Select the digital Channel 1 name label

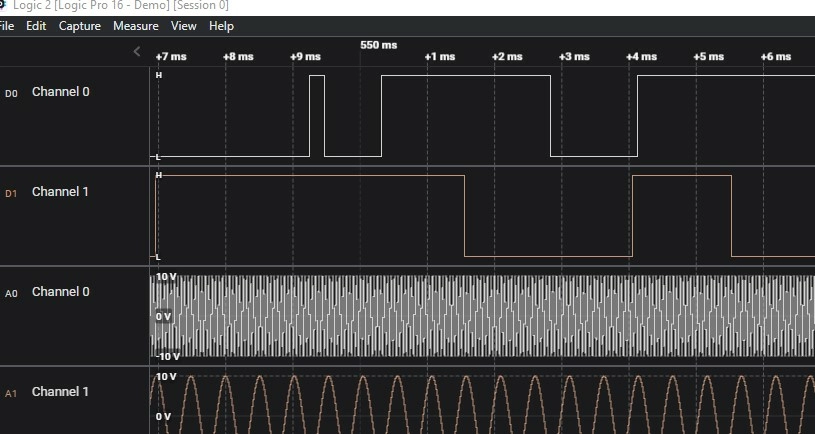(x=60, y=192)
